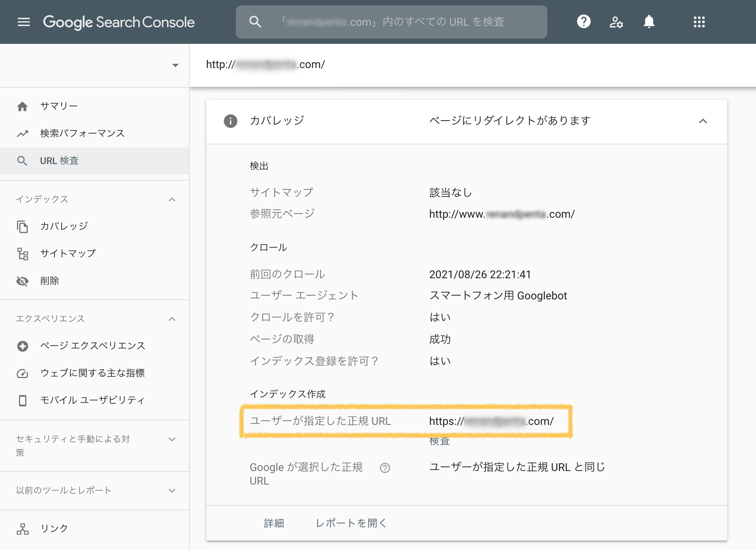Focus the URL inspection search field
Screen dimensions: 756x550
(x=391, y=22)
